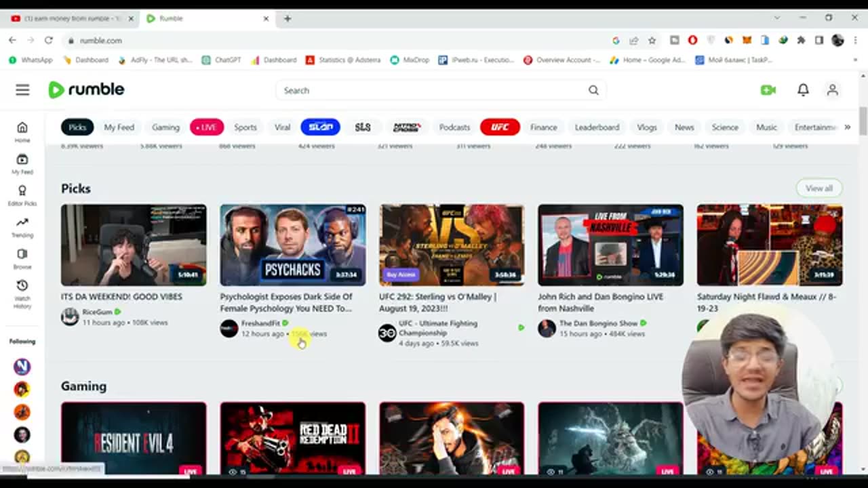Open the Red Dead Redemption II live thumbnail
The width and height of the screenshot is (868, 488).
(293, 439)
